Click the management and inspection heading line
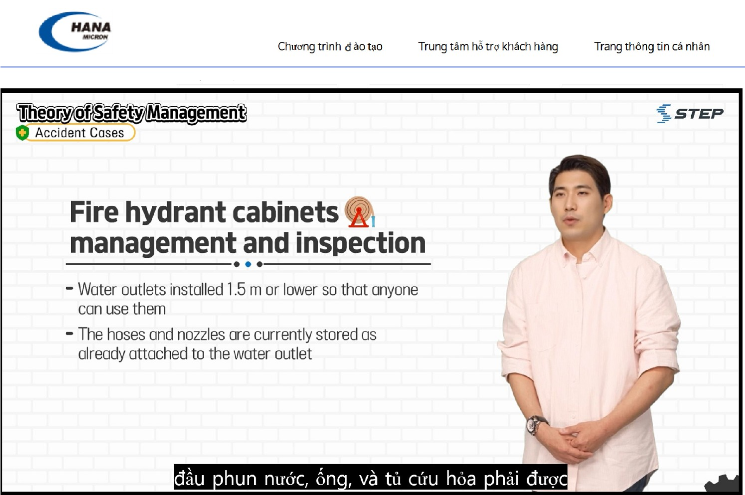This screenshot has height=495, width=745. pos(247,243)
